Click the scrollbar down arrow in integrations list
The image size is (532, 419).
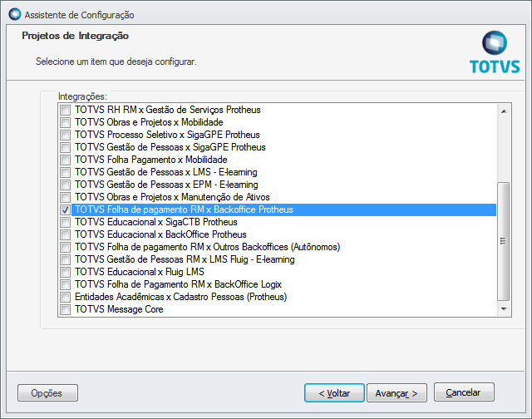pos(504,309)
